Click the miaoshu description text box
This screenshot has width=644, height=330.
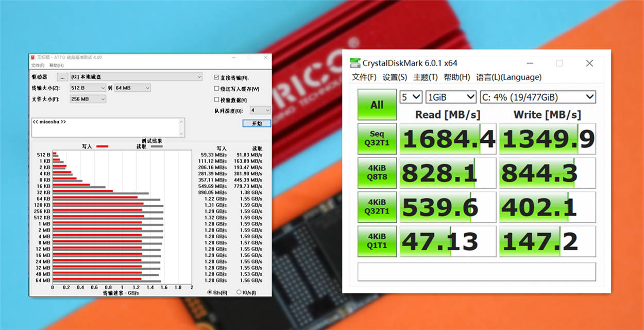coord(107,127)
